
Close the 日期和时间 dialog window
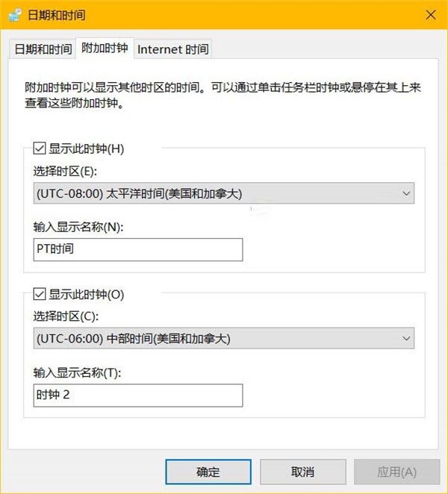[x=430, y=15]
